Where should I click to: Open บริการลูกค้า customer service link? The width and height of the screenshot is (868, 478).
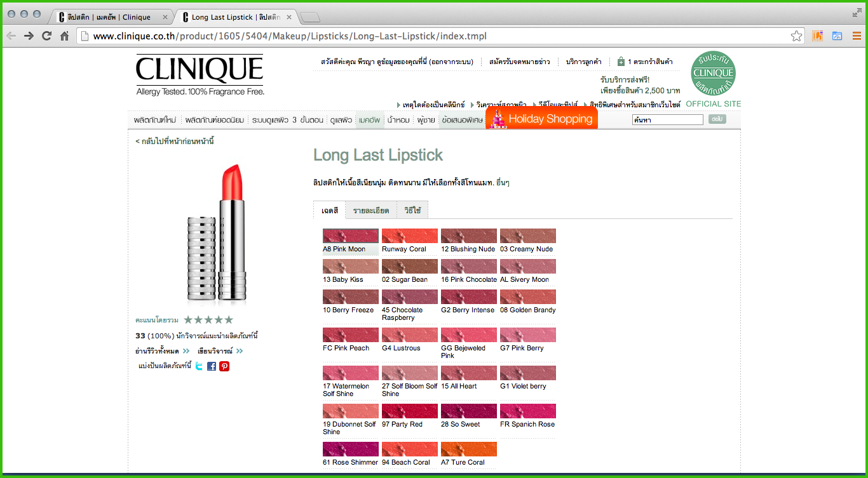[583, 62]
